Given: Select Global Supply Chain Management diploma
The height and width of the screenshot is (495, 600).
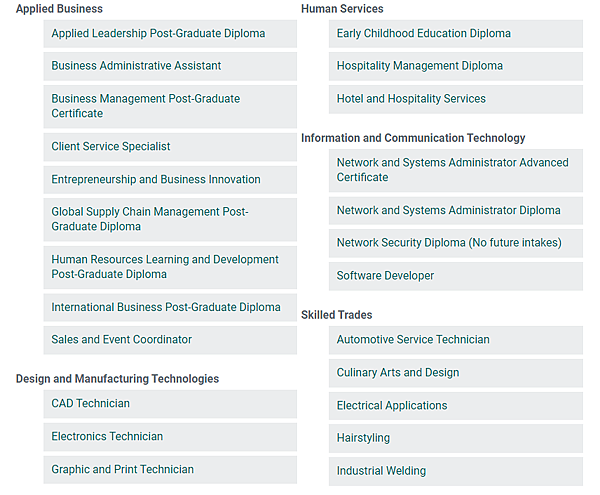Looking at the screenshot, I should coord(150,219).
